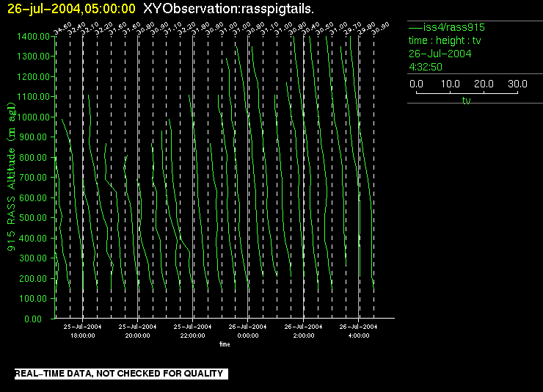This screenshot has height=392, width=543.
Task: Select the XYObservation:rasspigtails. title
Action: 228,9
